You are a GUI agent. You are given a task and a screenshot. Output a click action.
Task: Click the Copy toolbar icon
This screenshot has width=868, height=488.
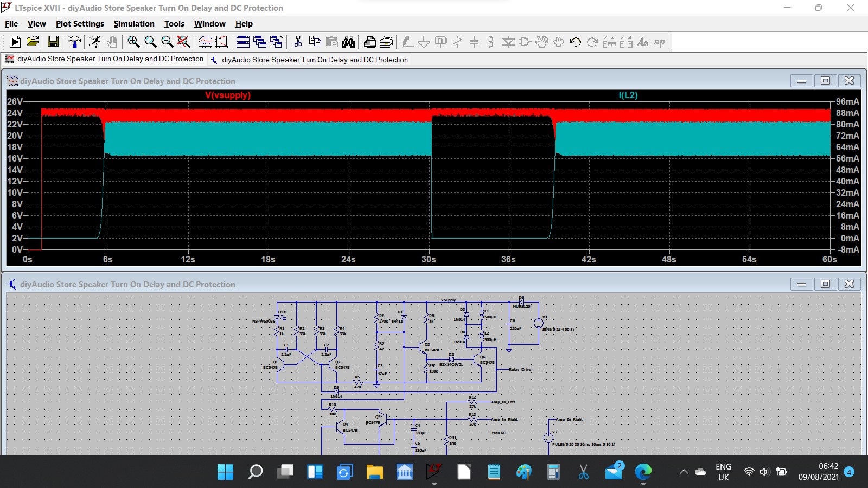pyautogui.click(x=315, y=42)
